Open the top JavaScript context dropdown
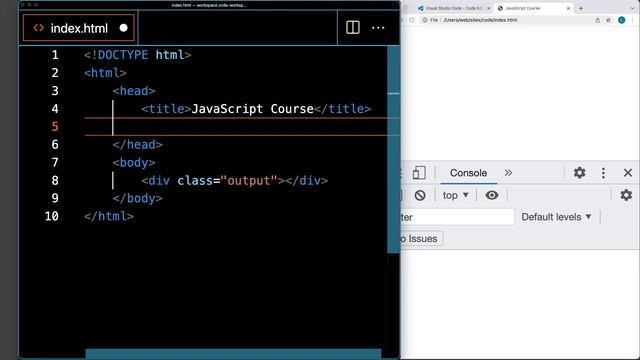 coord(456,196)
